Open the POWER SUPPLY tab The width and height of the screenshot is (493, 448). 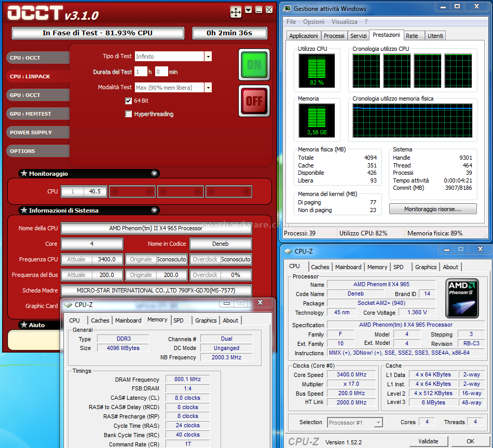pyautogui.click(x=38, y=133)
